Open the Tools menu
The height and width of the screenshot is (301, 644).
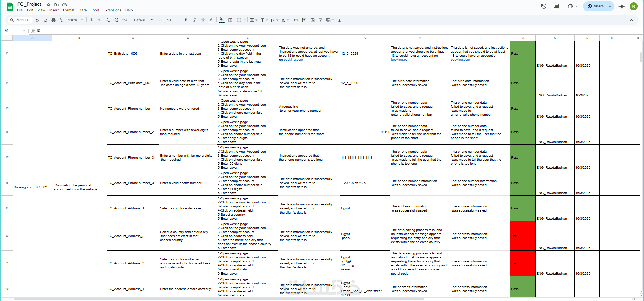[x=95, y=10]
